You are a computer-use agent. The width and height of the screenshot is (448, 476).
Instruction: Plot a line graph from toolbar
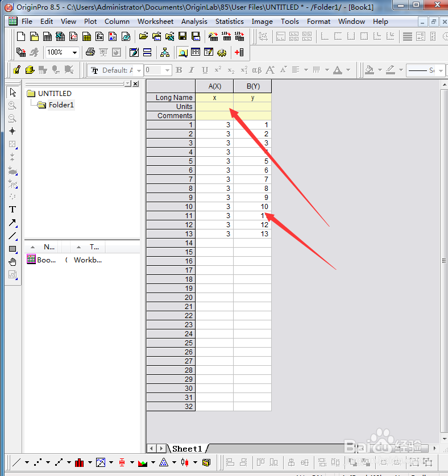pyautogui.click(x=16, y=462)
